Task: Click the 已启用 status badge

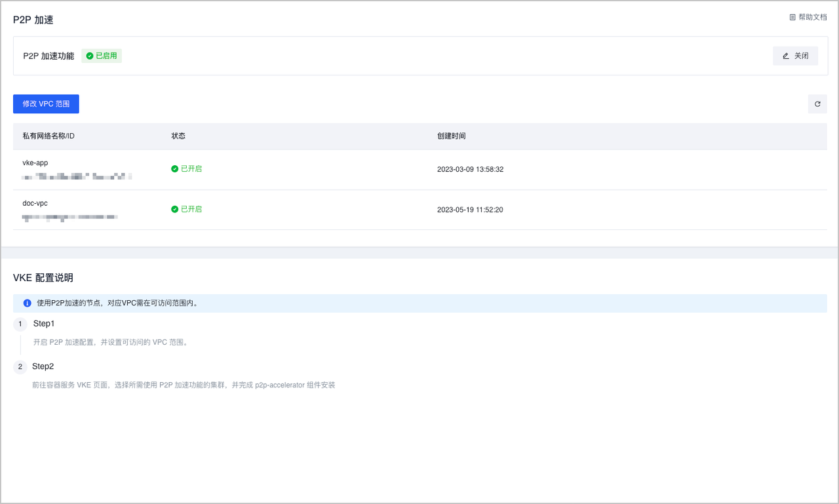Action: pos(102,56)
